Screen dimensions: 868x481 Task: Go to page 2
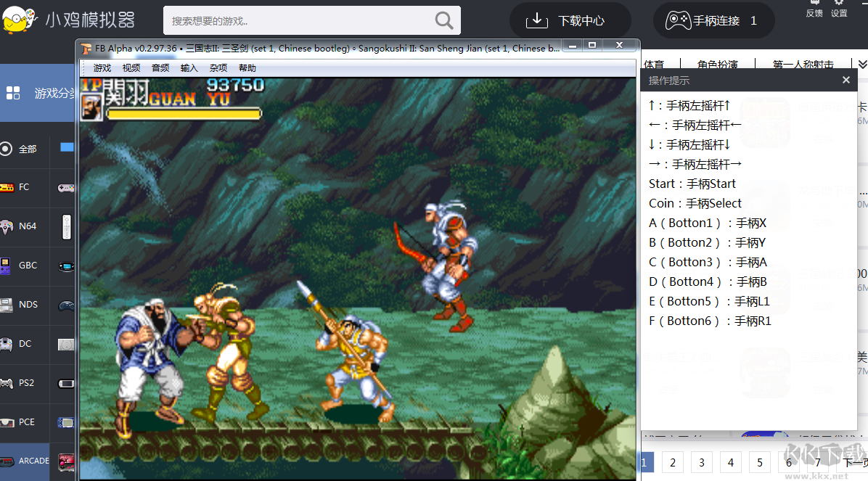coord(673,463)
